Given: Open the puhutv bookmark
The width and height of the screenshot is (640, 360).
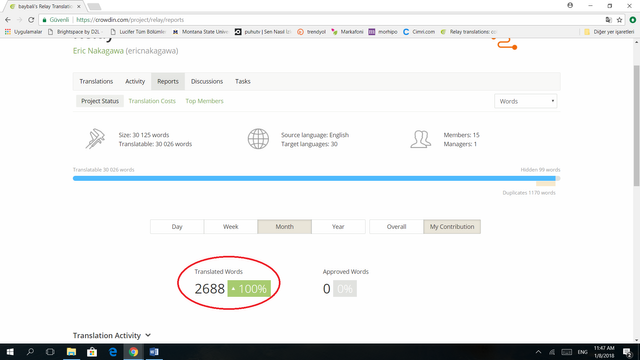Looking at the screenshot, I should click(263, 31).
